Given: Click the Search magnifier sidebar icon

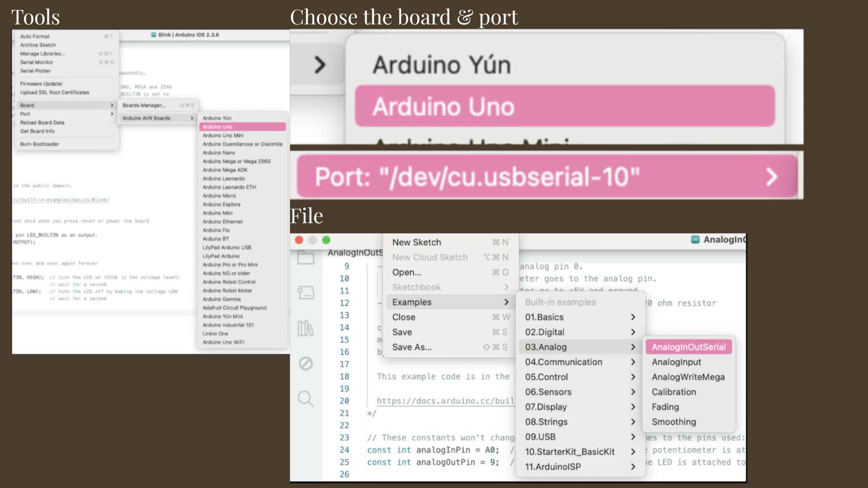Looking at the screenshot, I should point(306,399).
